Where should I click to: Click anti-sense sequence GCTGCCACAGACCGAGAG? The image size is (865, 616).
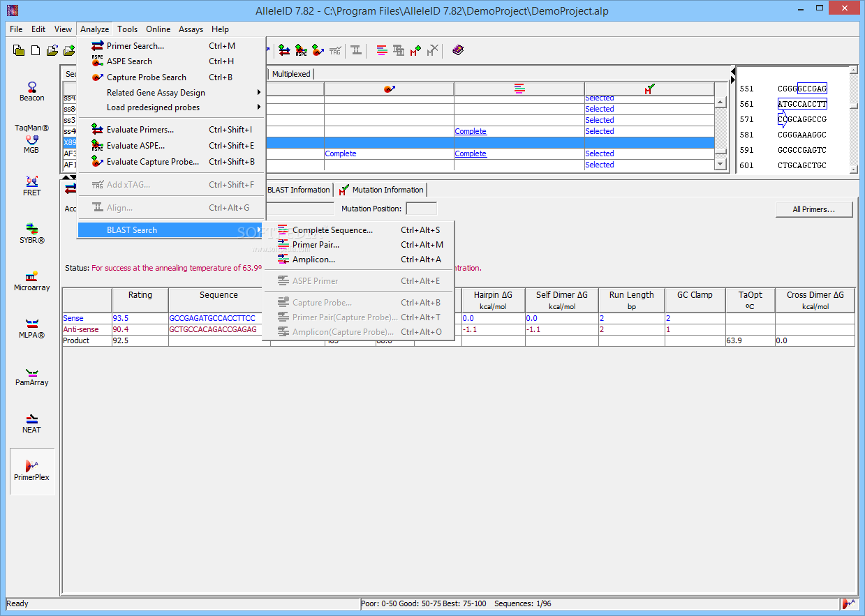213,329
